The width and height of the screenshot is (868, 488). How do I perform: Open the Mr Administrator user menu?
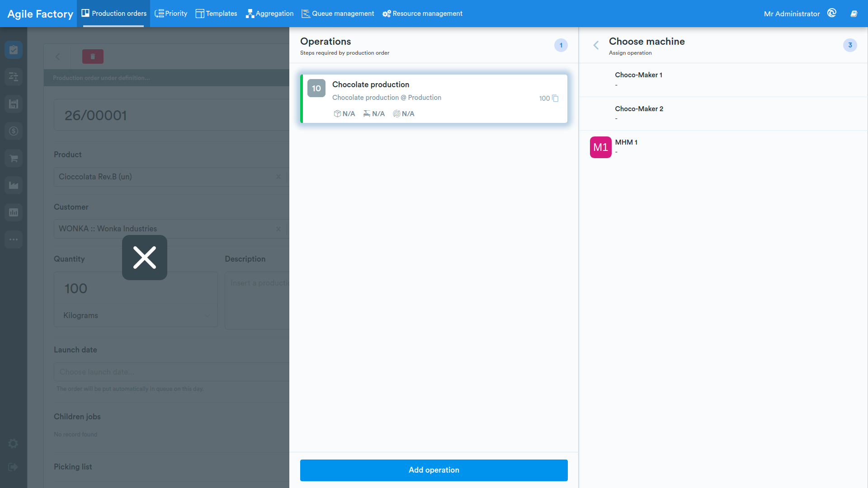coord(792,14)
